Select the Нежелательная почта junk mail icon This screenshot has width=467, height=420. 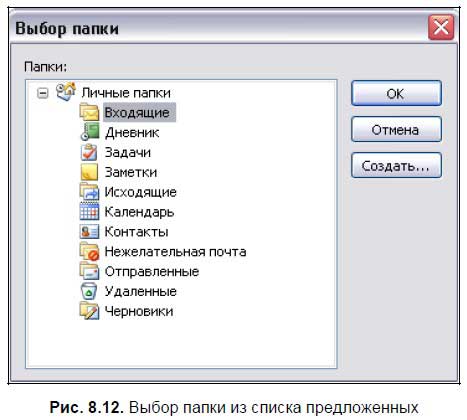click(x=89, y=251)
